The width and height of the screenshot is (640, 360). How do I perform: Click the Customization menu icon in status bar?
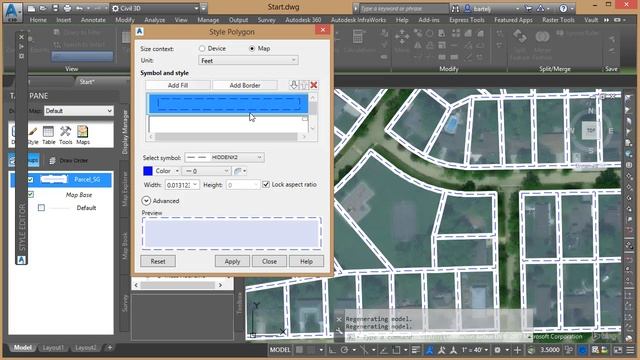(631, 350)
